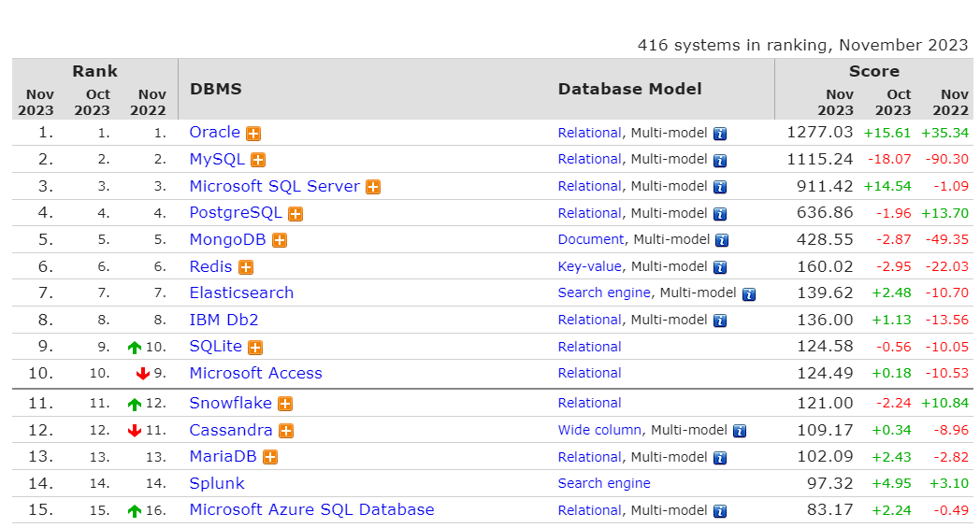
Task: Click the info icon in Oracle's row
Action: (x=719, y=134)
